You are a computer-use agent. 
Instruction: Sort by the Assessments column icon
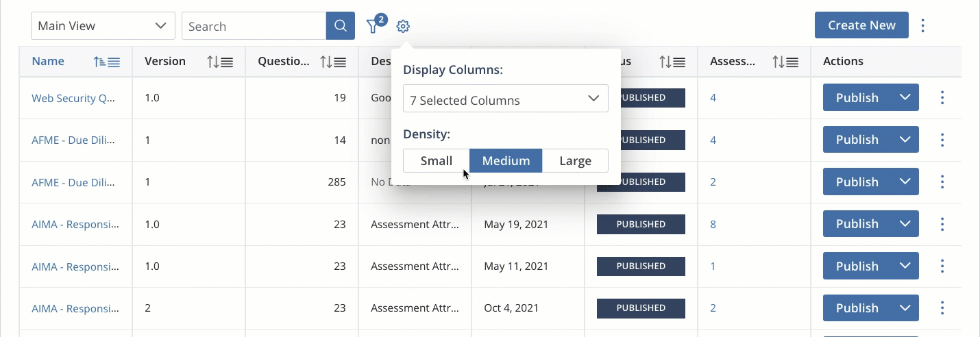[x=785, y=62]
